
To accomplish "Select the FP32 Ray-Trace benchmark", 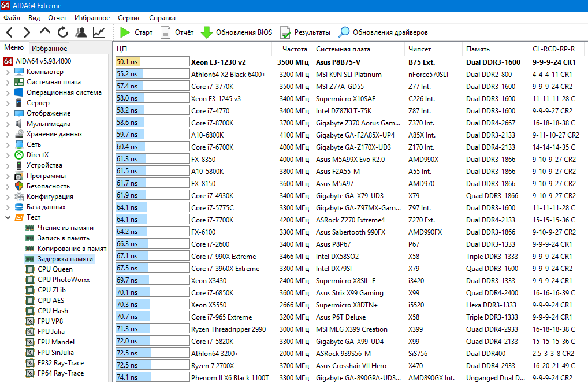I will pyautogui.click(x=55, y=363).
